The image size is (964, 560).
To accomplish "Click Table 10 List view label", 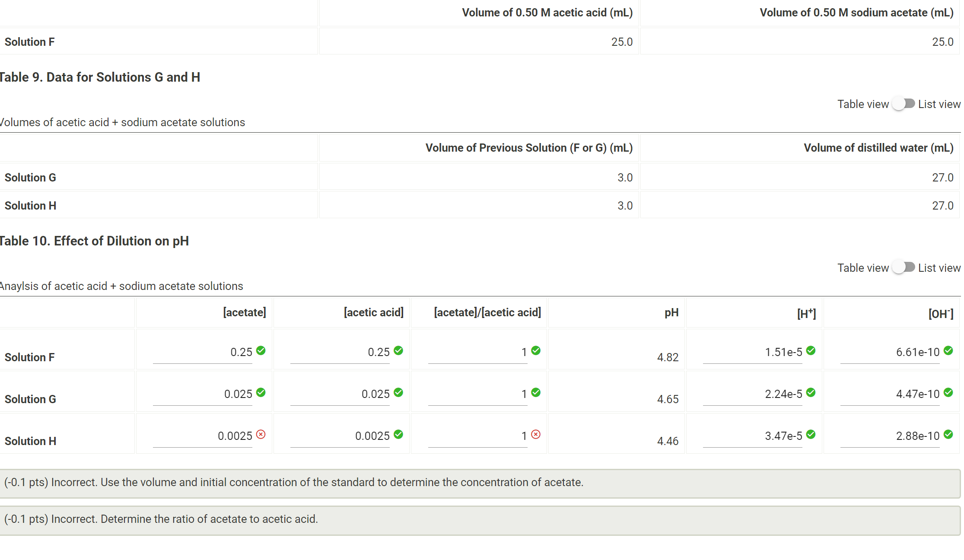I will point(939,268).
